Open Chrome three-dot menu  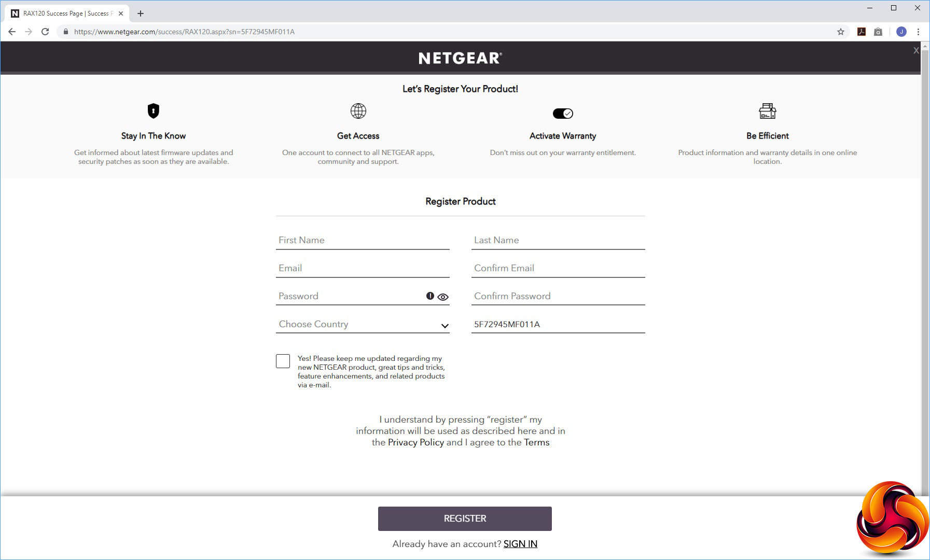click(x=918, y=32)
